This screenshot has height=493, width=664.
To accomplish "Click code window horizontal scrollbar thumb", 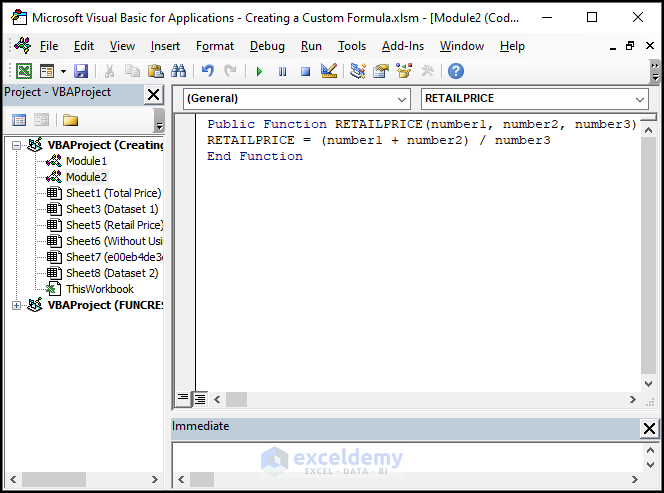I will click(236, 399).
